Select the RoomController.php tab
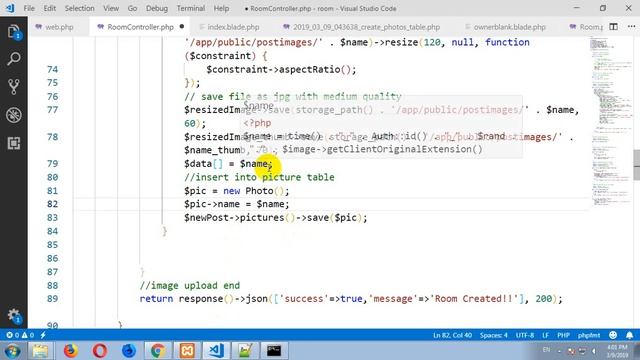The width and height of the screenshot is (640, 360). click(x=140, y=27)
